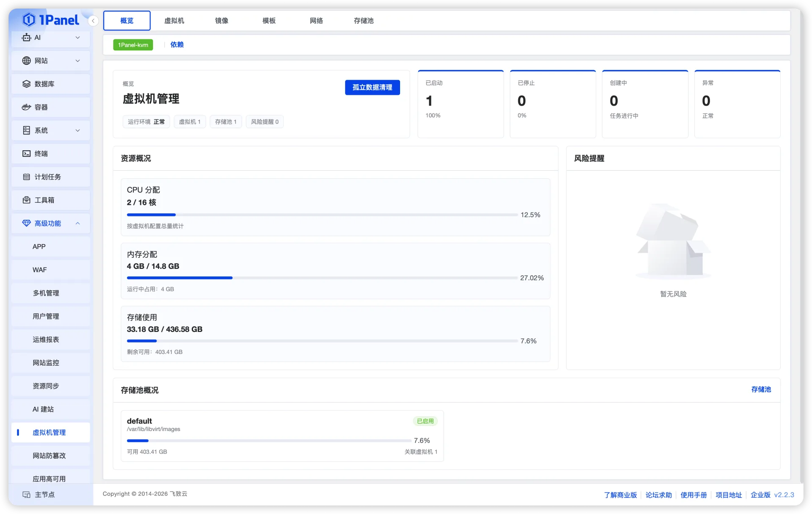Open the 了解商业版 footer link

point(620,495)
